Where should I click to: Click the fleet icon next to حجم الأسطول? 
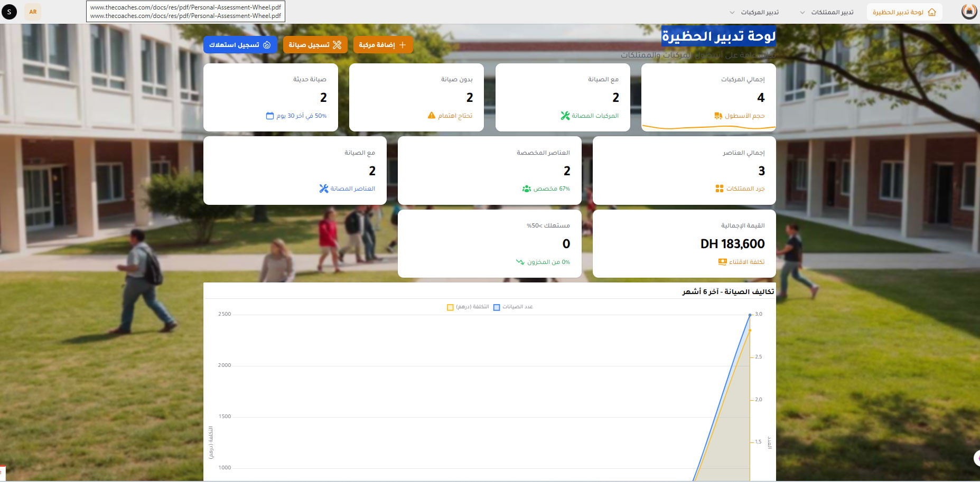tap(718, 116)
